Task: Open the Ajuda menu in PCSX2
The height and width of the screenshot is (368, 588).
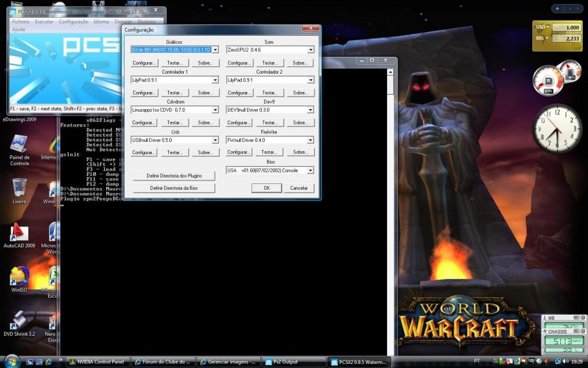Action: (x=18, y=29)
